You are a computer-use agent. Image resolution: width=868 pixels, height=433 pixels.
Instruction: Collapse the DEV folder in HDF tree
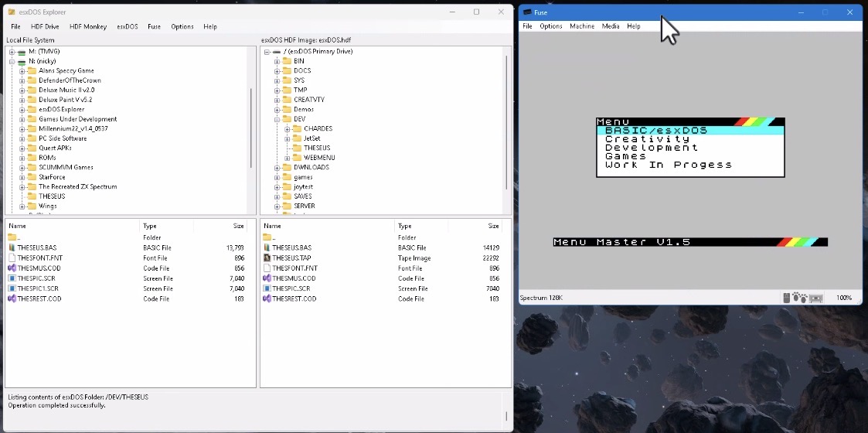[x=277, y=119]
